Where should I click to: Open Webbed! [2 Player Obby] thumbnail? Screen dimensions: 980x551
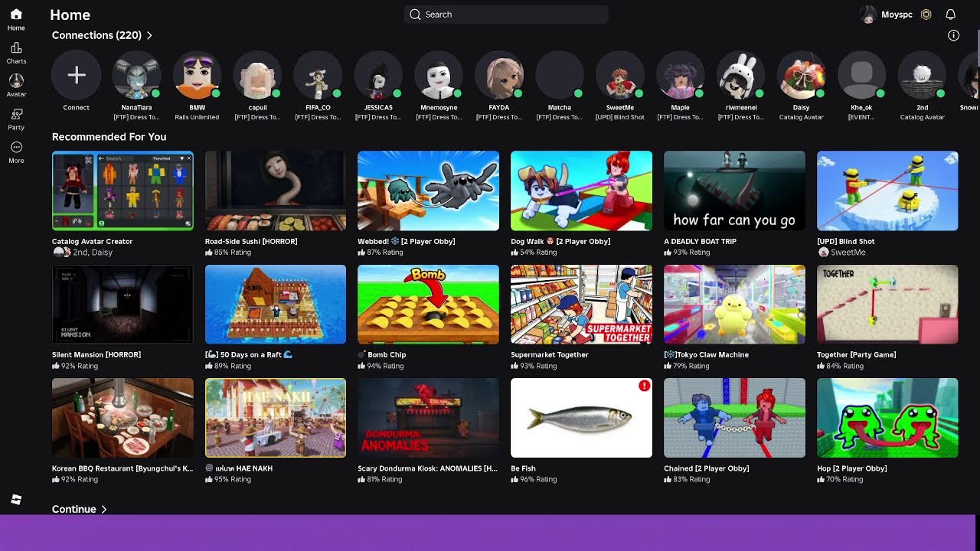click(x=428, y=191)
